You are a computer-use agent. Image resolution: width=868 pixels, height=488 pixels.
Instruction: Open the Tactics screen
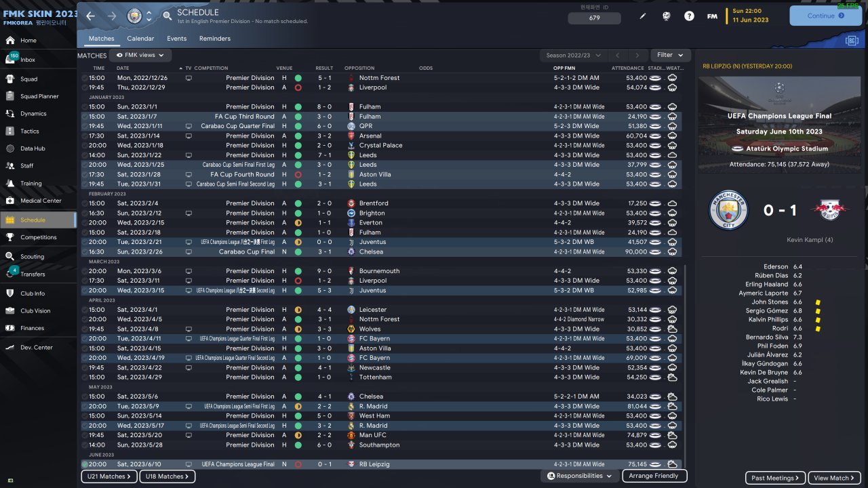point(38,131)
